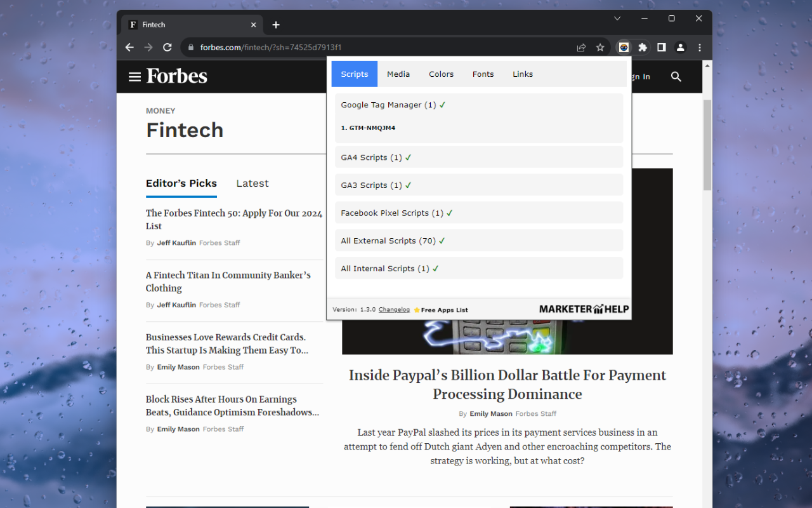812x508 pixels.
Task: Click the Forbes search magnifier icon
Action: point(676,77)
